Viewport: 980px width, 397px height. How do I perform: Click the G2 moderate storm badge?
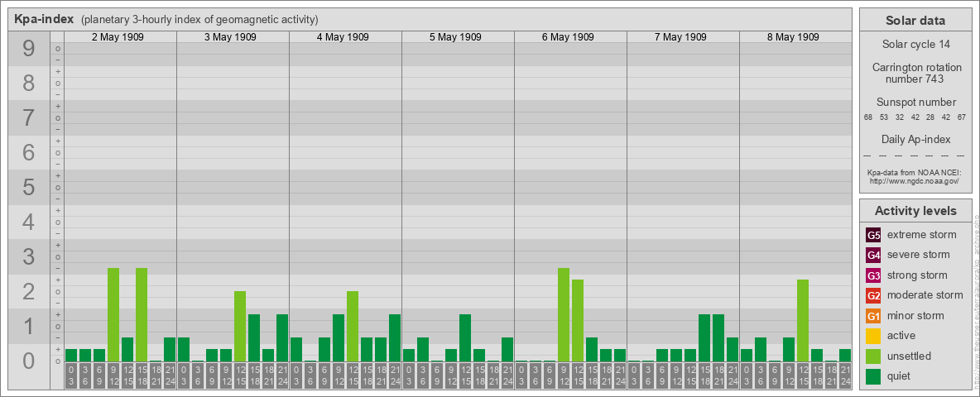click(873, 296)
